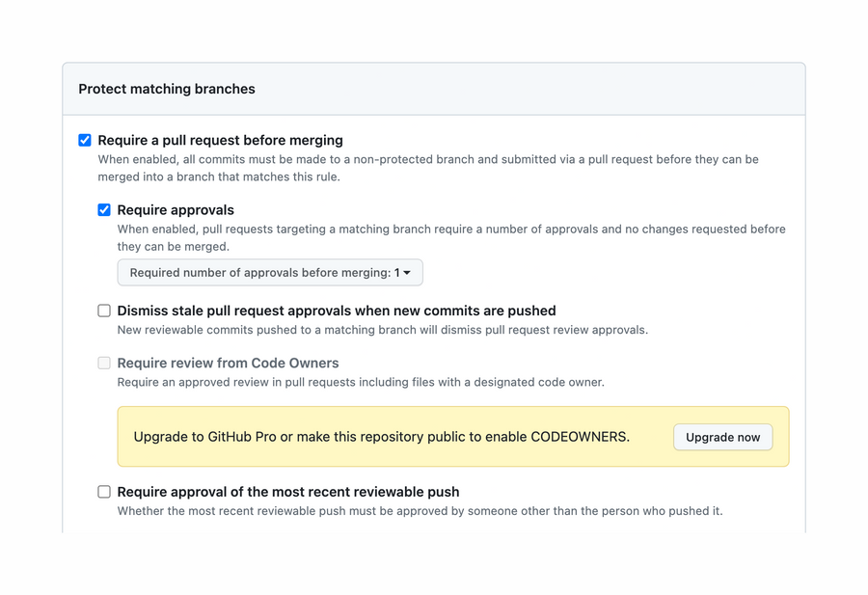Image resolution: width=868 pixels, height=595 pixels.
Task: Enable "Dismiss stale pull request approvals"
Action: [103, 311]
